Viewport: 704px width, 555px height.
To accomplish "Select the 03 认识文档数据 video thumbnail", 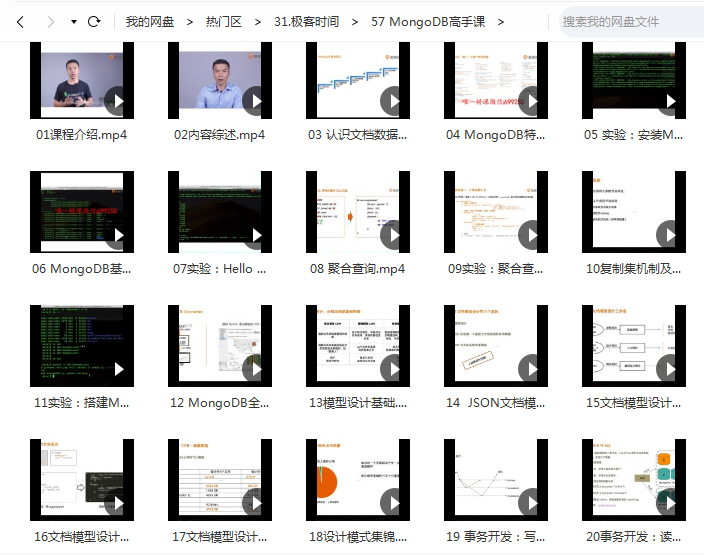I will 358,80.
